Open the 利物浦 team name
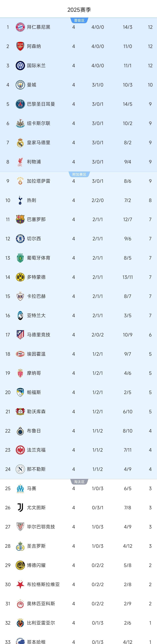Viewport: 157px width, 644px height. 34,162
